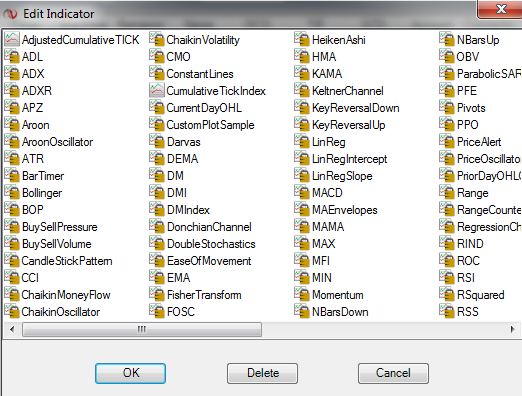Click the lock icon next to ParabolicSAR
Image resolution: width=522 pixels, height=396 pixels.
(x=447, y=73)
